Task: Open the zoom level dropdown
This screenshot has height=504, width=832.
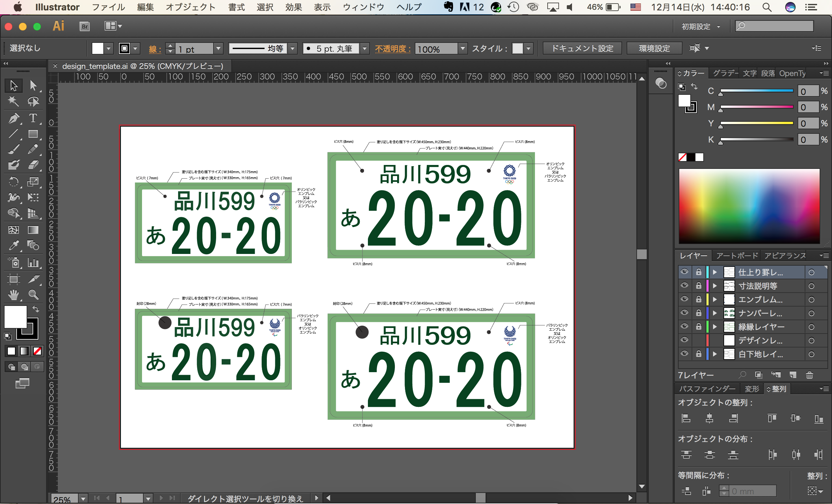Action: click(83, 498)
